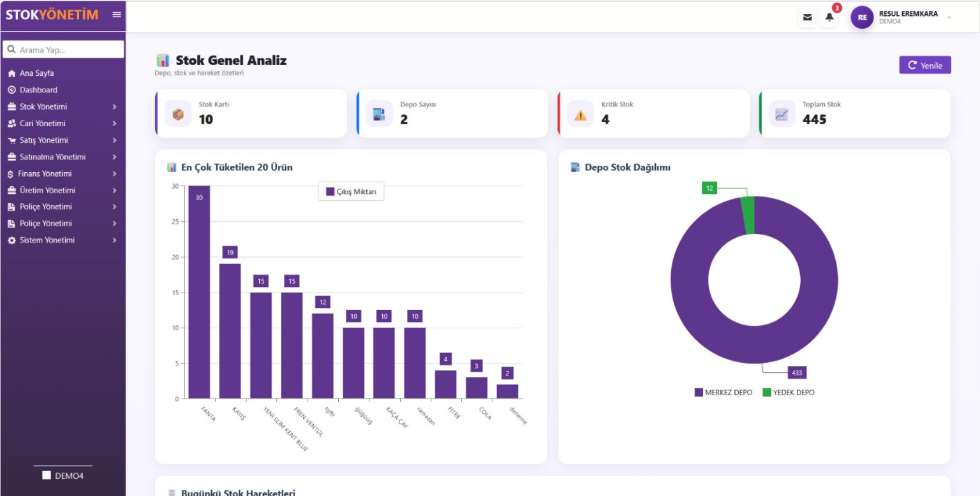The width and height of the screenshot is (980, 496).
Task: Open the user profile dropdown arrow
Action: (x=949, y=18)
